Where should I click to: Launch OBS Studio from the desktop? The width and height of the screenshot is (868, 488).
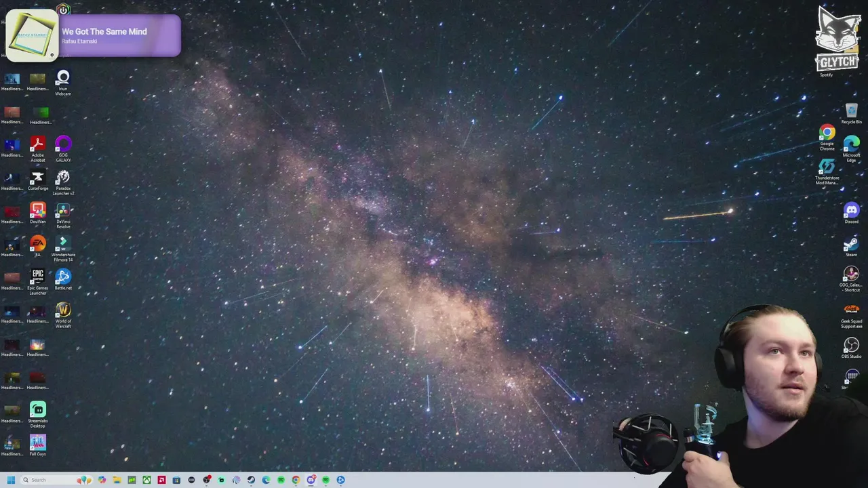851,348
